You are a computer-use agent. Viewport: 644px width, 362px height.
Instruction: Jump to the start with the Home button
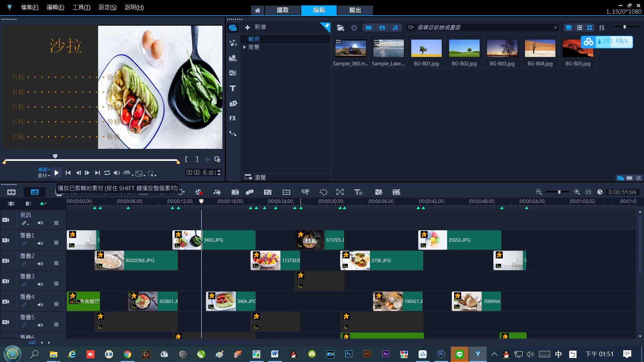click(68, 173)
